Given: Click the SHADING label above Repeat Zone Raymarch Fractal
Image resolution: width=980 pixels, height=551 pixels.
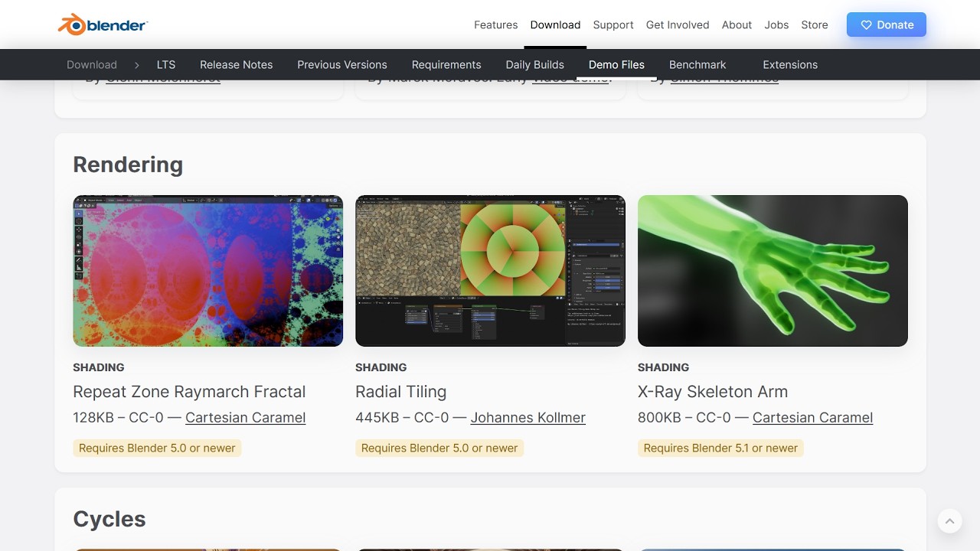Looking at the screenshot, I should [x=99, y=367].
